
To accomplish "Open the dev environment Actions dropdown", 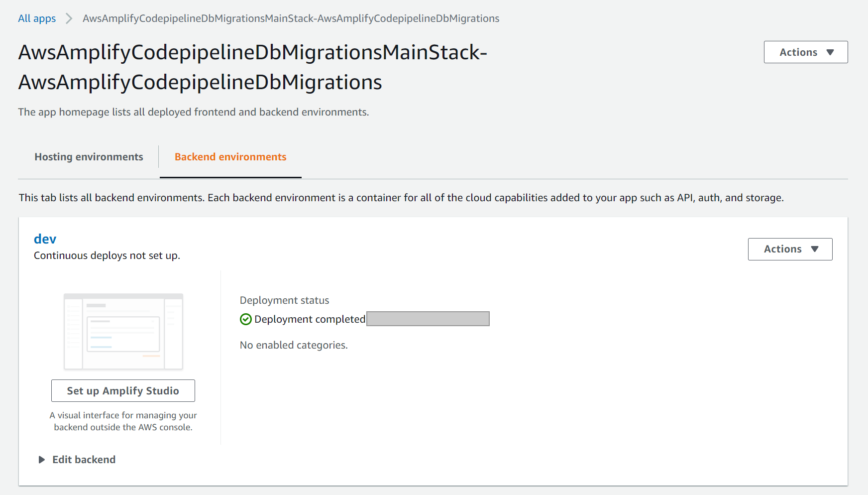I will click(790, 249).
